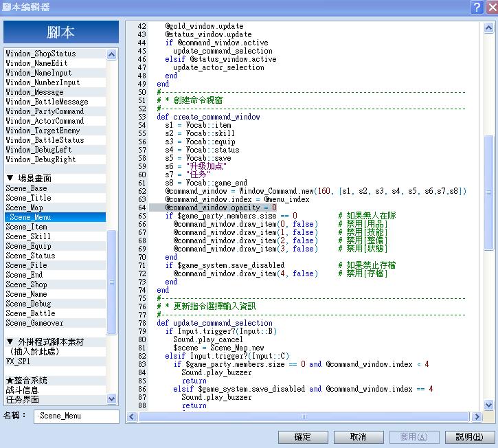498x448 pixels.
Task: Select Scene_Name script
Action: pos(55,294)
